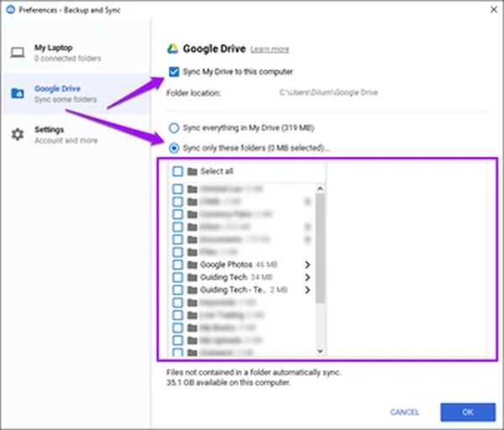
Task: Select Sync everything in My Drive
Action: pos(174,128)
